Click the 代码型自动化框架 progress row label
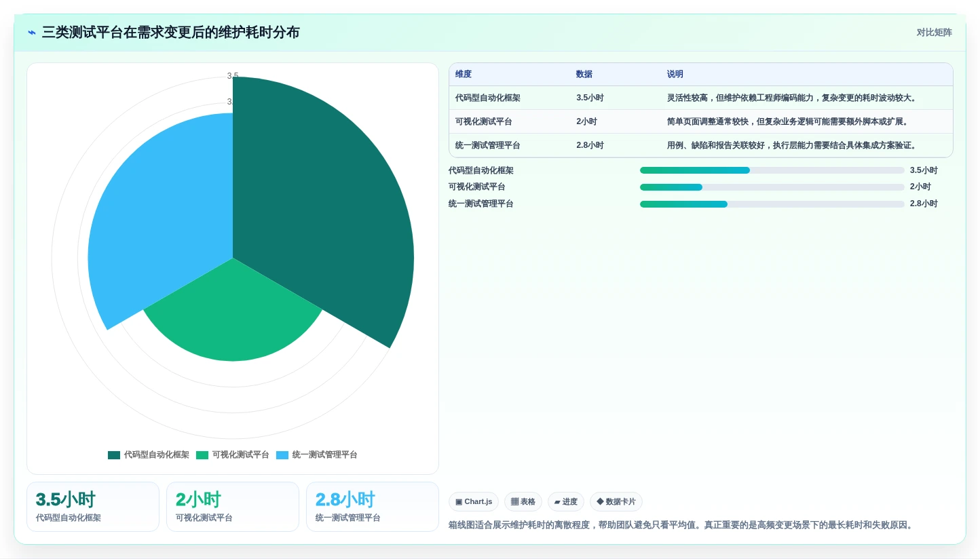This screenshot has width=980, height=559. coord(481,170)
